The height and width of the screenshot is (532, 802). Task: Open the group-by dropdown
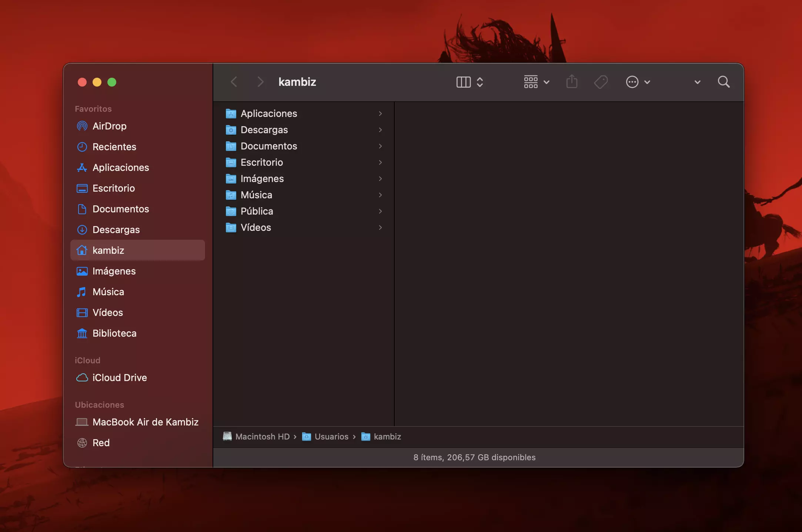point(537,82)
